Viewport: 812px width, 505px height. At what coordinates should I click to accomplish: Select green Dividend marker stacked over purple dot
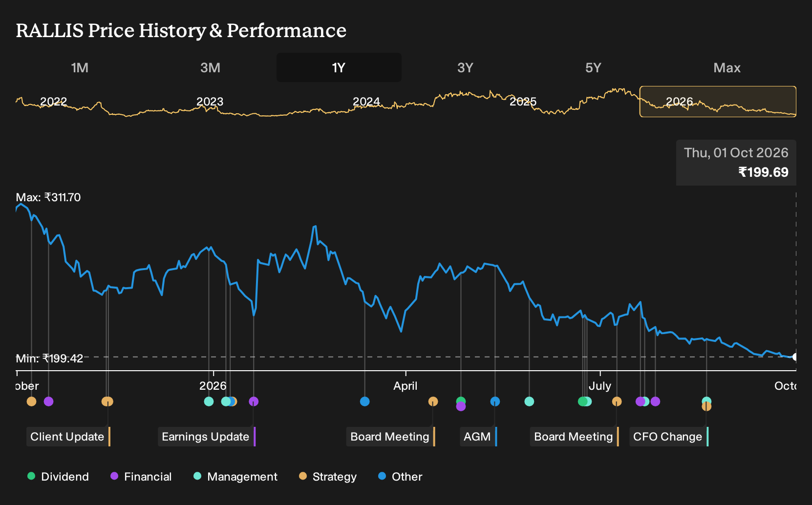coord(461,401)
